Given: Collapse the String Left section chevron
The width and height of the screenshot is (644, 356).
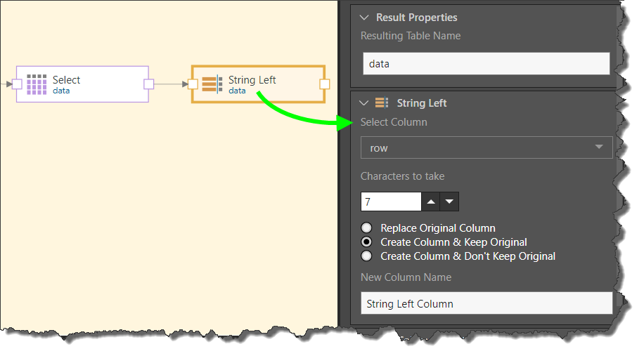Looking at the screenshot, I should tap(364, 103).
